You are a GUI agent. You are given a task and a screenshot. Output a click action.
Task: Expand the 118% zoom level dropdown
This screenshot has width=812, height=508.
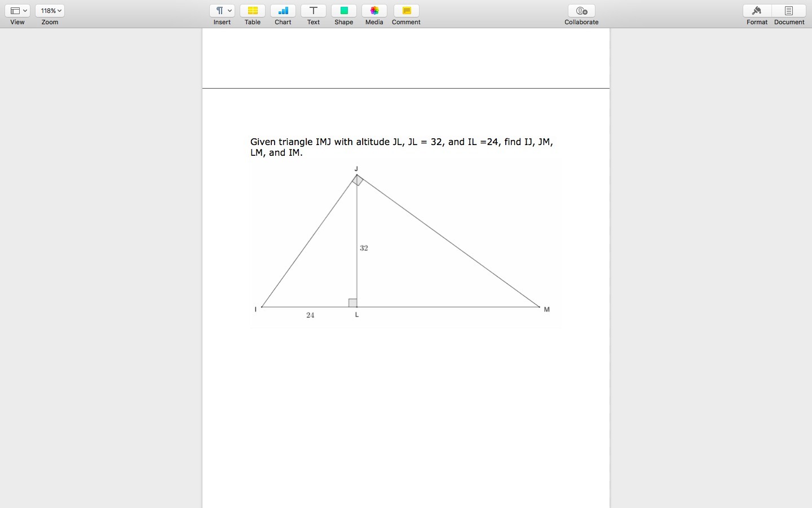(x=50, y=11)
